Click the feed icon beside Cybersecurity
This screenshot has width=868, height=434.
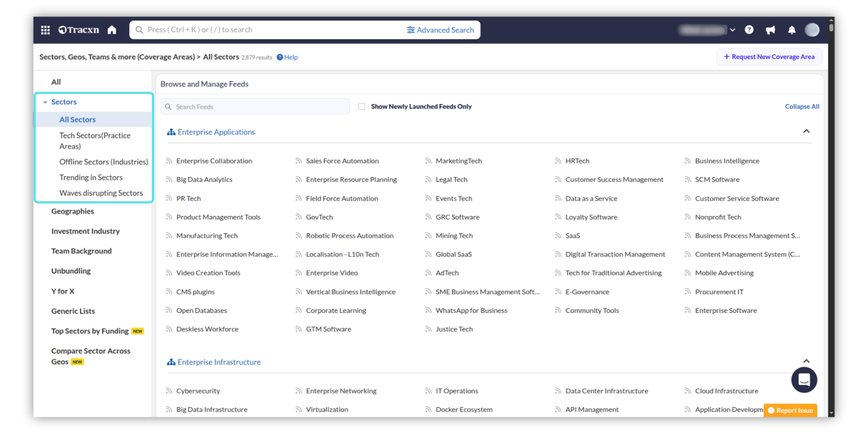[169, 391]
